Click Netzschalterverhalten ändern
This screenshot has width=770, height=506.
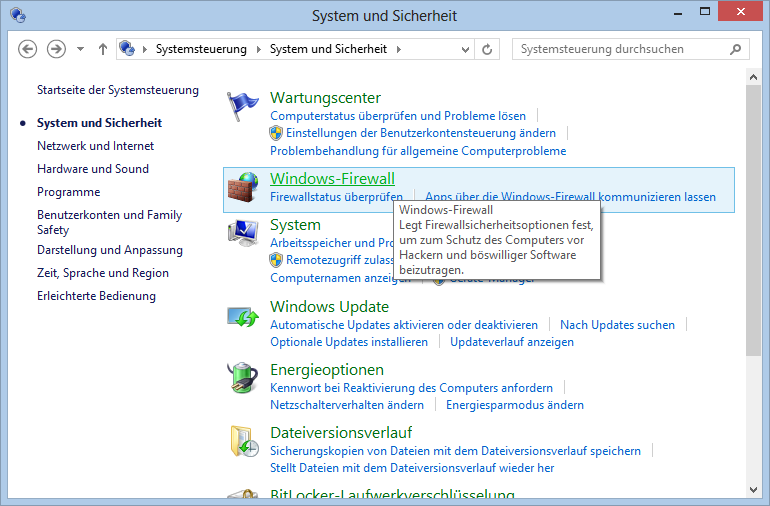coord(347,405)
